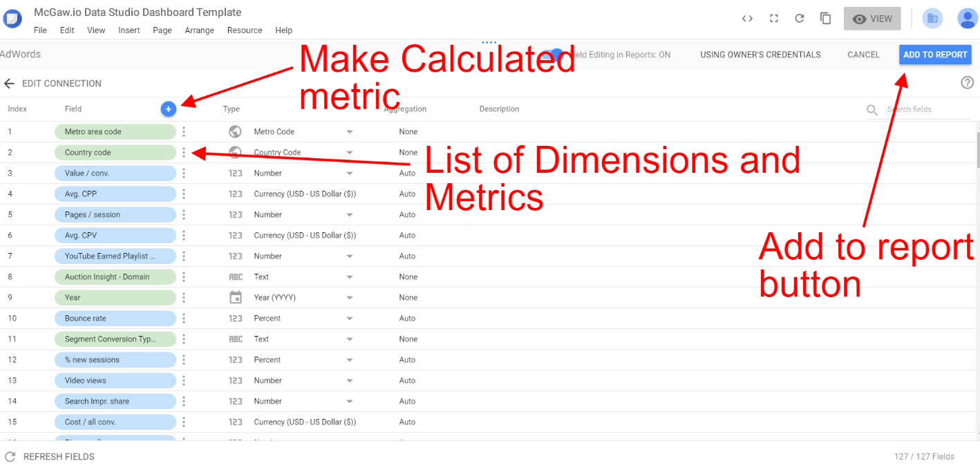
Task: Click the Metro area code field chip
Action: tap(115, 131)
